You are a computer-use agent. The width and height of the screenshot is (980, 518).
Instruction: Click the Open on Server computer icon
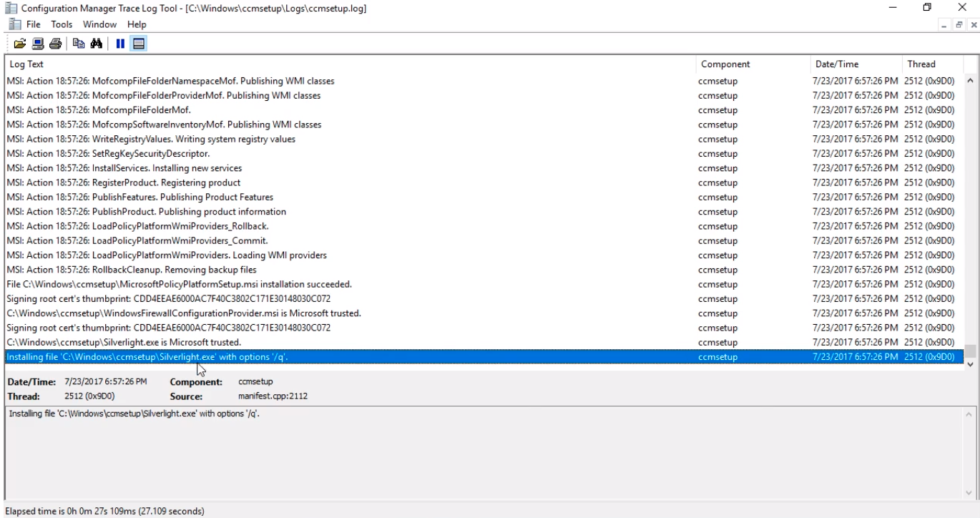[38, 44]
